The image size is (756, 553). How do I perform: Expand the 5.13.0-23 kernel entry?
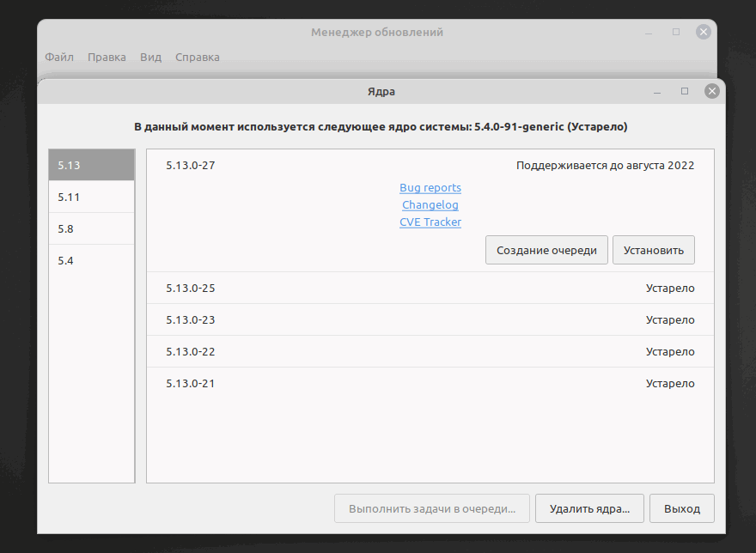pyautogui.click(x=430, y=320)
